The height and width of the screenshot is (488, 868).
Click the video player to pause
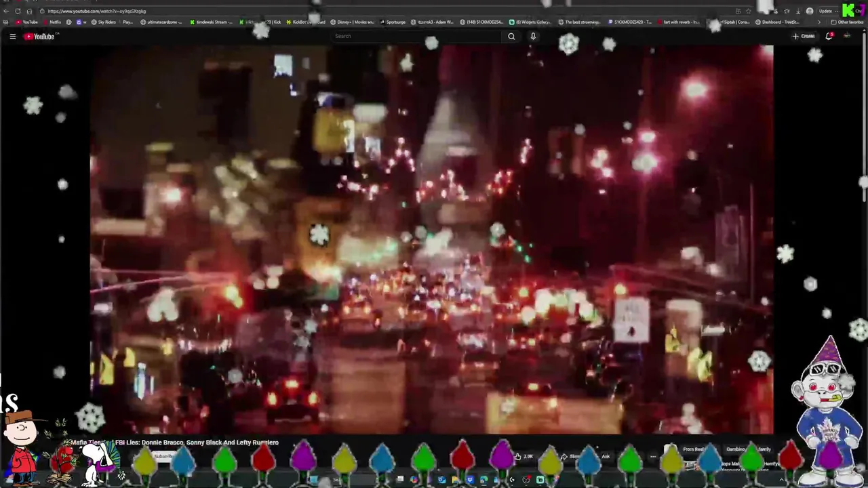tap(432, 239)
